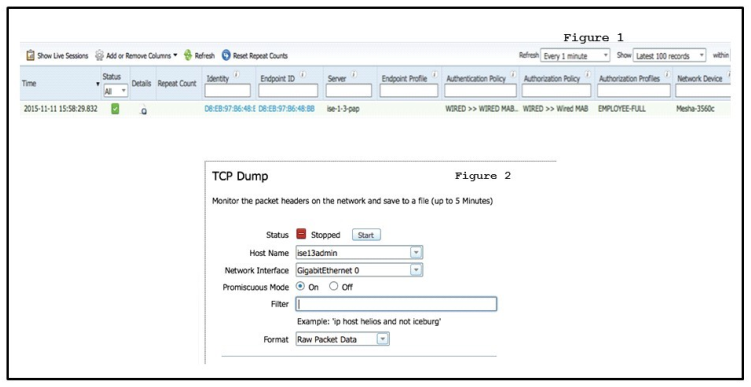Open the Refresh Every 1 minute dropdown

click(575, 56)
